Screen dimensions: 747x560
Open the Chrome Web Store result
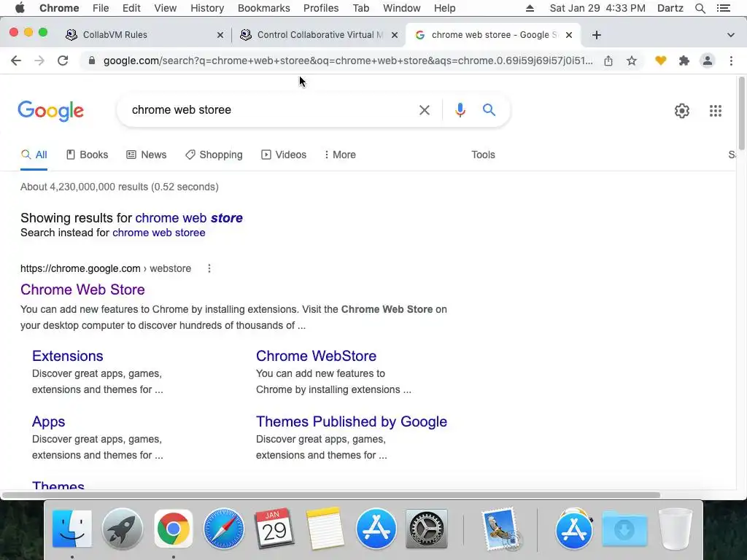[x=82, y=289]
